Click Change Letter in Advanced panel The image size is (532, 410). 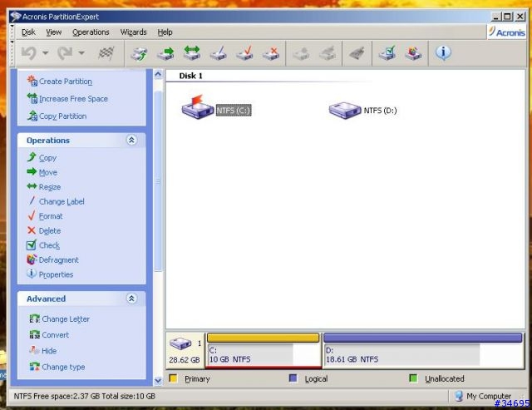coord(66,319)
